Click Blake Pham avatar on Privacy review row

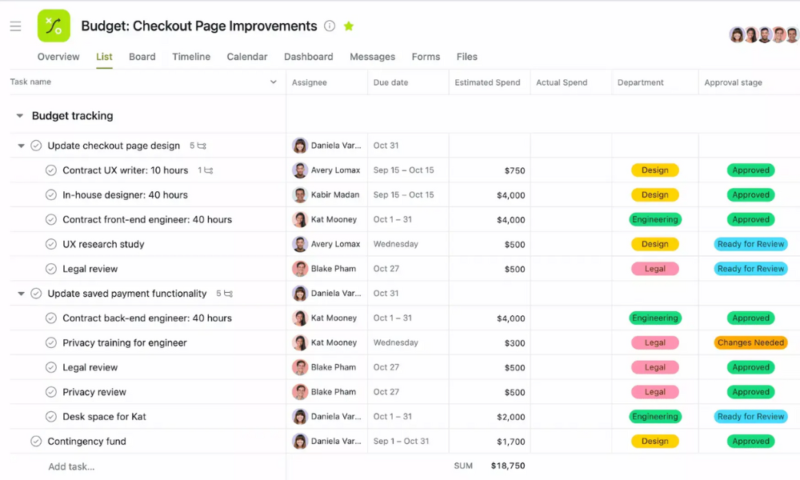coord(299,392)
